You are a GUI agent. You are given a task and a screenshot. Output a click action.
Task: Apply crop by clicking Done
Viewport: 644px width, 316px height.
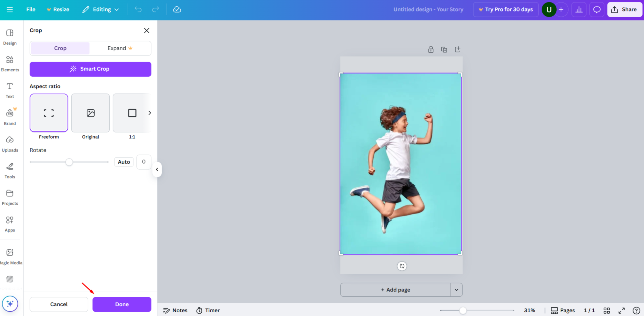point(122,304)
